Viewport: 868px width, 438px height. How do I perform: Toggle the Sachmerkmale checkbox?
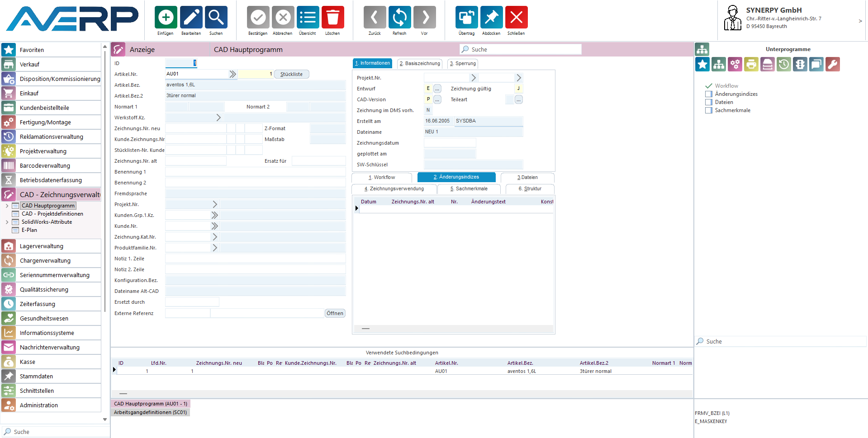click(x=709, y=110)
